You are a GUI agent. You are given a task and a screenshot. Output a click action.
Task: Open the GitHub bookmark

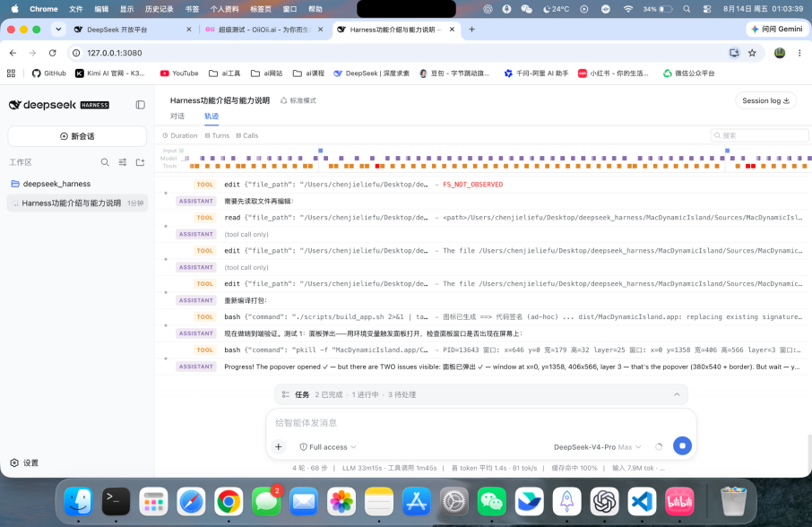pyautogui.click(x=49, y=73)
